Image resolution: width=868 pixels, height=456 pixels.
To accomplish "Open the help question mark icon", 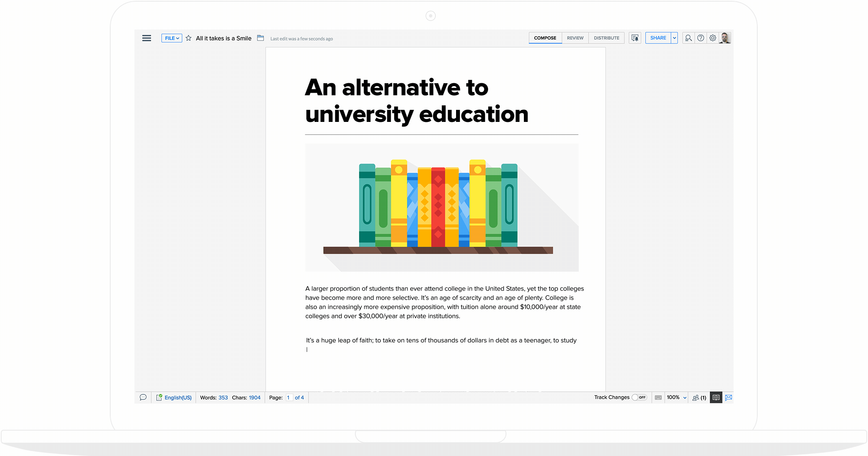I will [x=701, y=38].
